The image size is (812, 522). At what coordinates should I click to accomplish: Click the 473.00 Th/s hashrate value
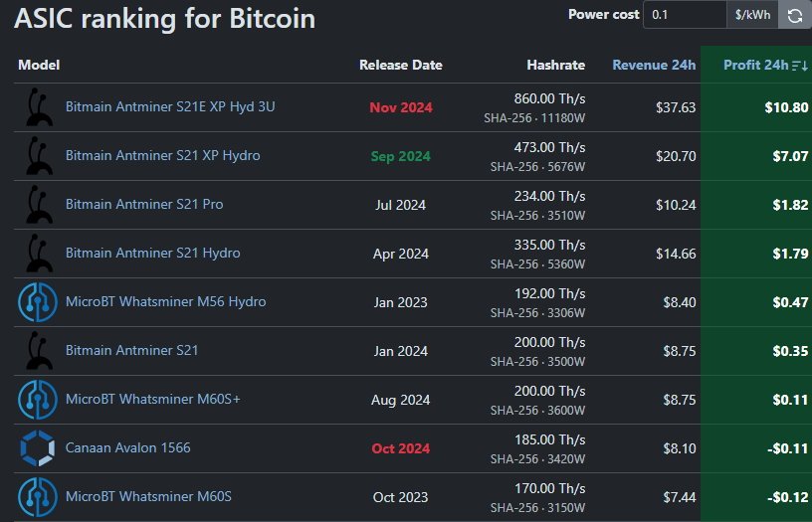549,147
